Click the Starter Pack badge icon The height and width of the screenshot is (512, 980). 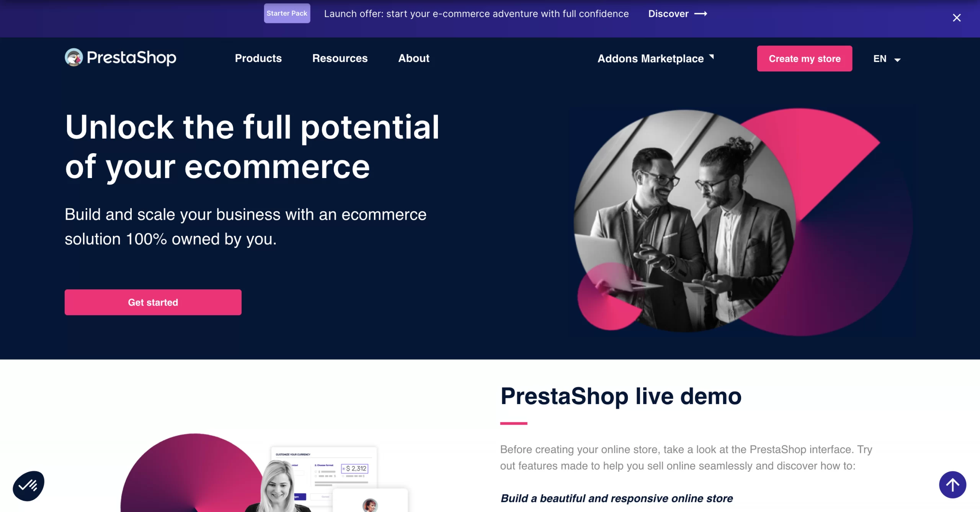(286, 14)
